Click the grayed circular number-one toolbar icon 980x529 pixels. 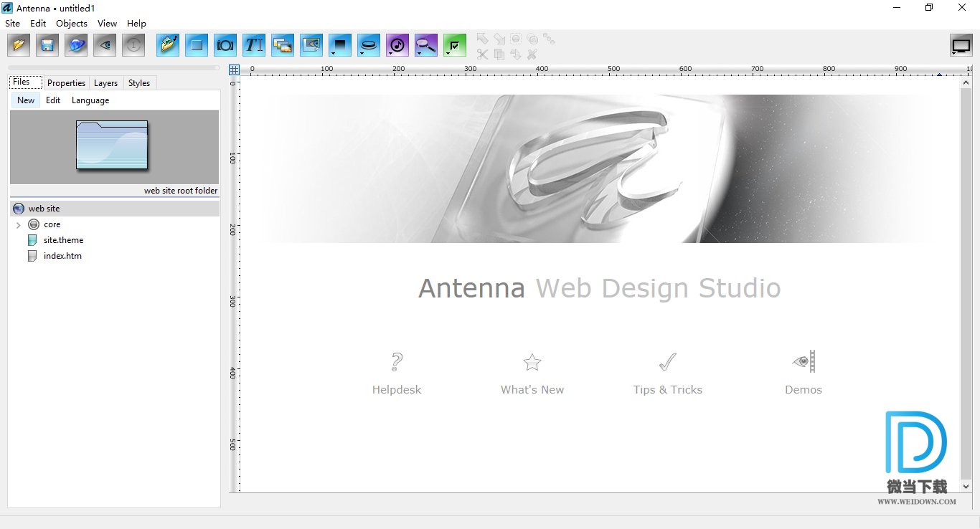pos(133,45)
